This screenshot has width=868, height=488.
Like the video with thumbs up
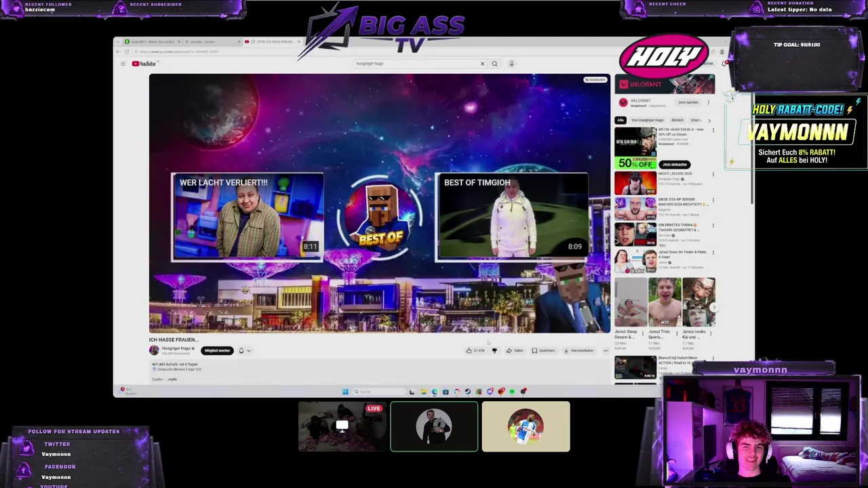tap(475, 350)
